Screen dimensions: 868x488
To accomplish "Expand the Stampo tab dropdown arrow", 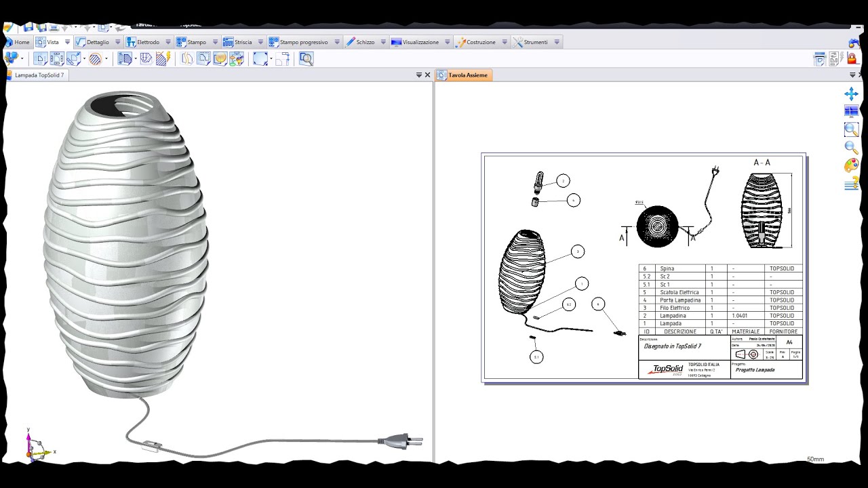I will (215, 42).
